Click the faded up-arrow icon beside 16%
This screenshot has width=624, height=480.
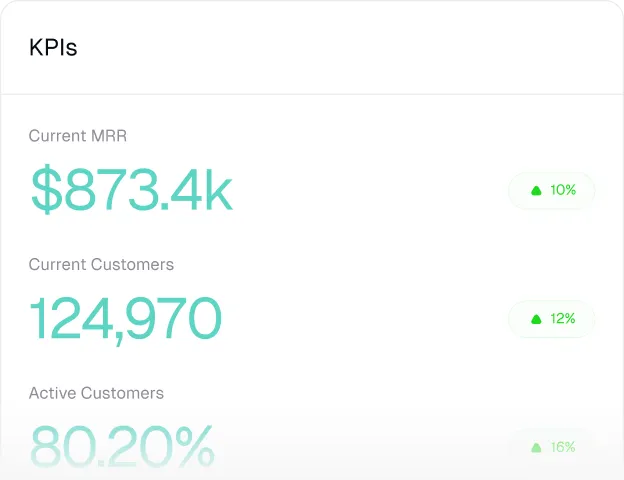pos(536,447)
